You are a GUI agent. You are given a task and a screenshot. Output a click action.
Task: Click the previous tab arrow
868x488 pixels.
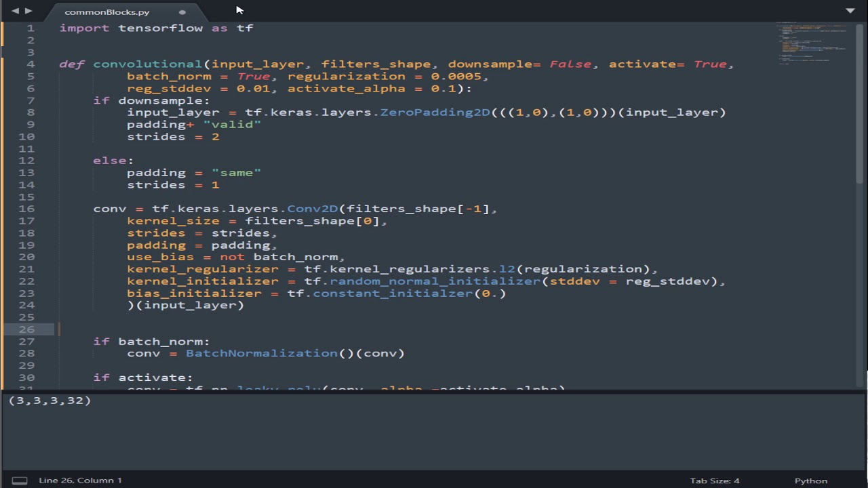tap(15, 11)
